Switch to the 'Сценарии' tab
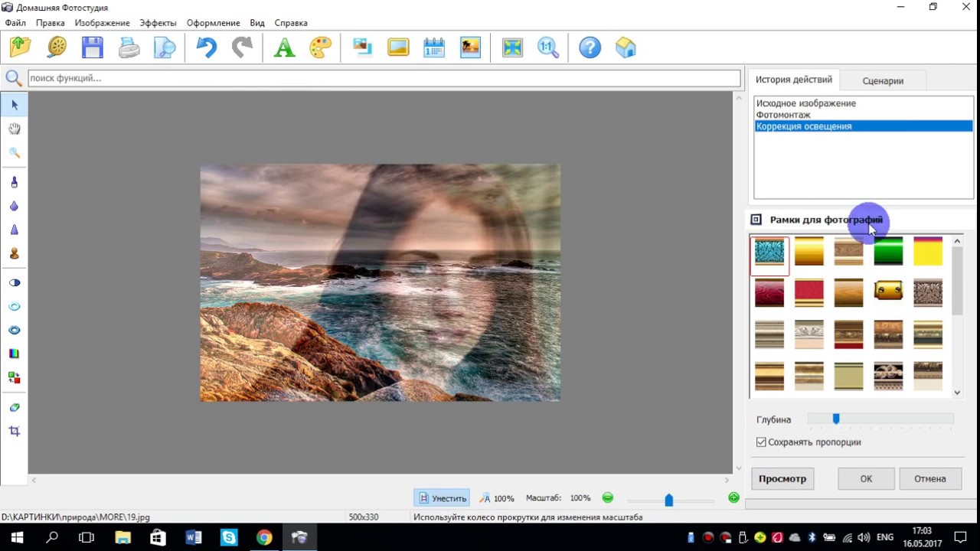Viewport: 980px width, 551px height. pyautogui.click(x=883, y=80)
